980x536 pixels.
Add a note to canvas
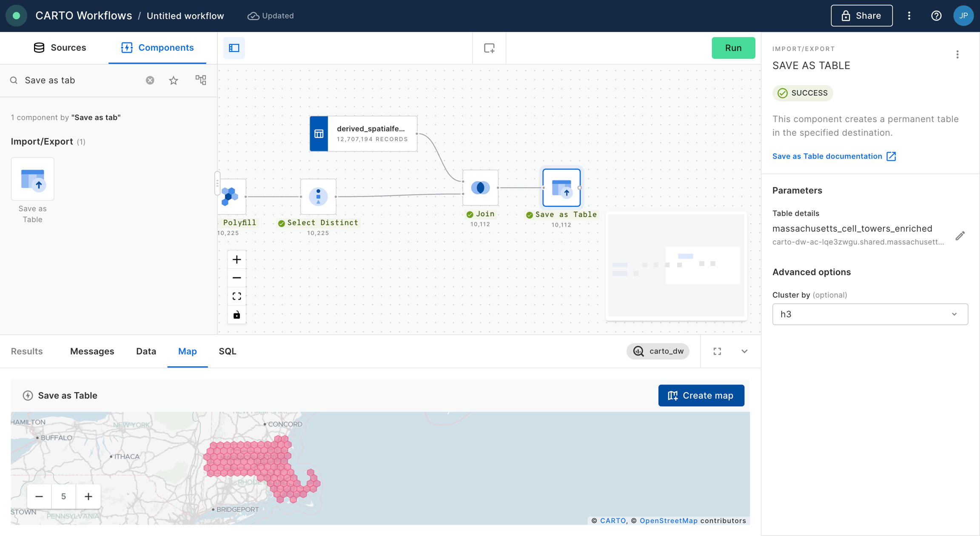[x=489, y=48]
